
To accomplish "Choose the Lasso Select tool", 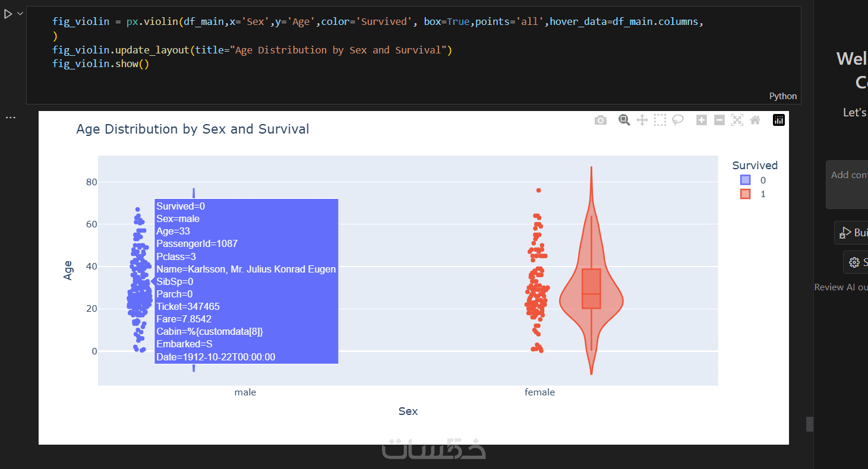I will coord(677,120).
